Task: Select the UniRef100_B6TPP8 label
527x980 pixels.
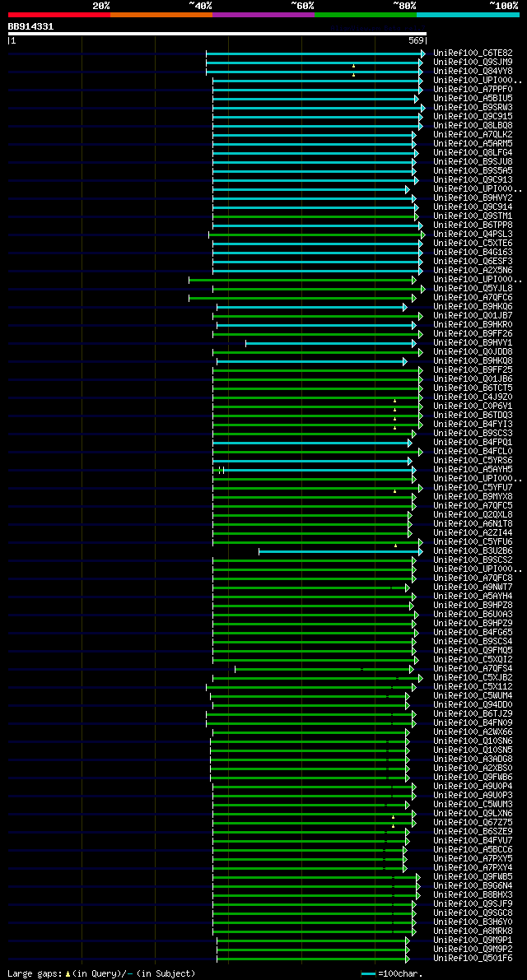Action: (x=473, y=225)
